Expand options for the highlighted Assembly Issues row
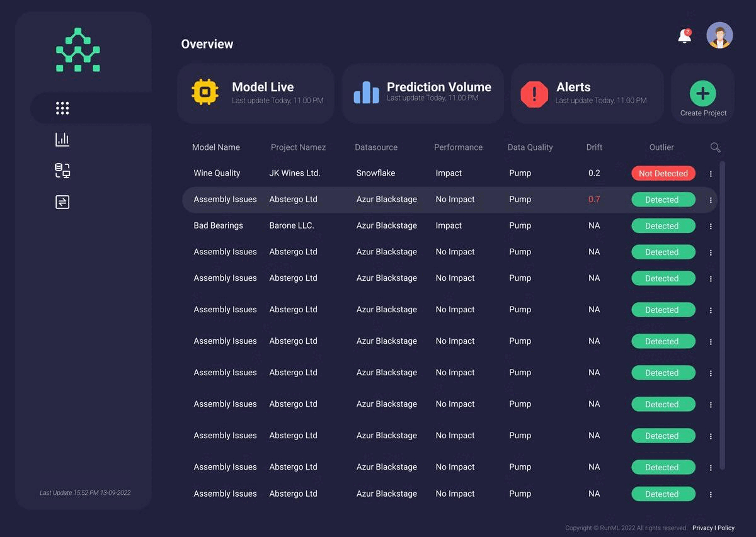 [x=711, y=200]
